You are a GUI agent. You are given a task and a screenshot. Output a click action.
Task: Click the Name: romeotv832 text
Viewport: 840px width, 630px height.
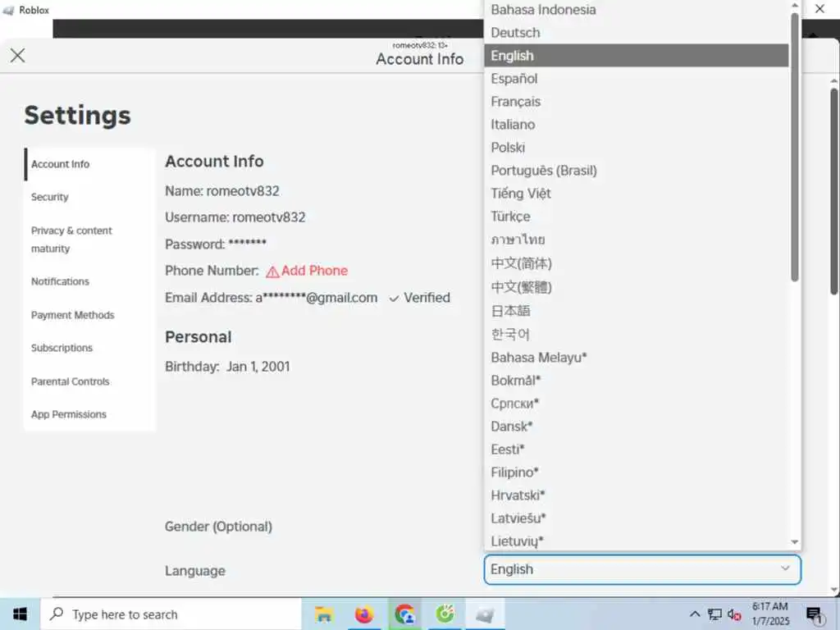click(x=221, y=191)
